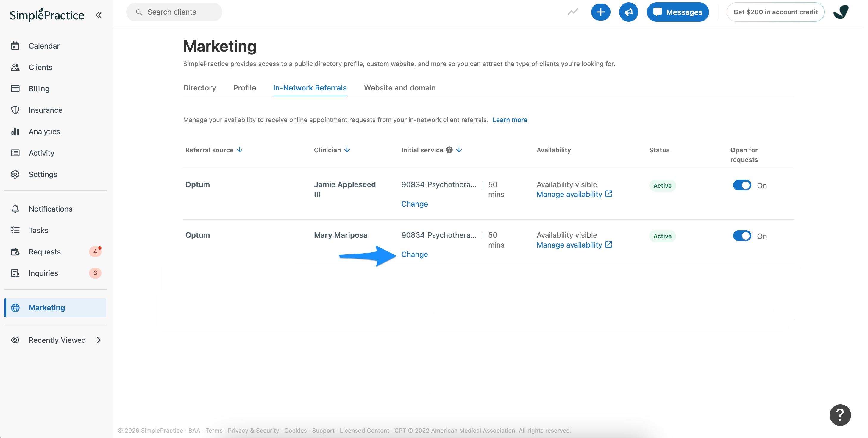Screen dimensions: 868x438
Task: Toggle Open for requests for Mary Mariposa
Action: click(x=742, y=236)
